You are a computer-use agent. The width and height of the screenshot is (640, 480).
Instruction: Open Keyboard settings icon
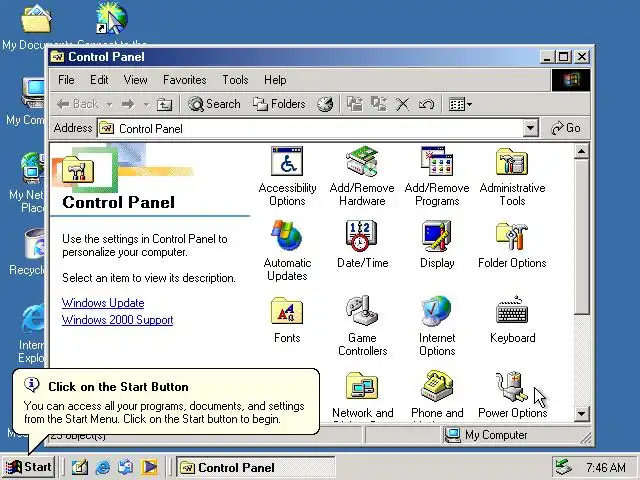(x=512, y=311)
